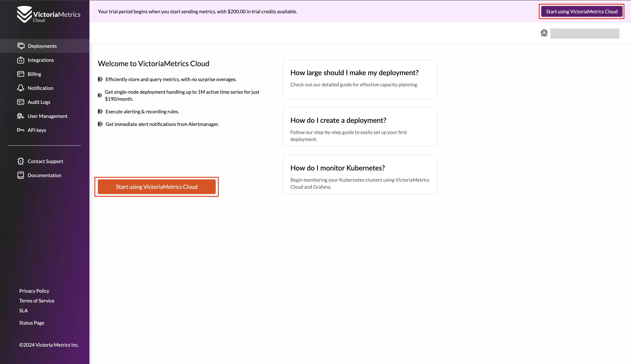Select Notification in the sidebar
This screenshot has width=631, height=364.
(x=45, y=88)
